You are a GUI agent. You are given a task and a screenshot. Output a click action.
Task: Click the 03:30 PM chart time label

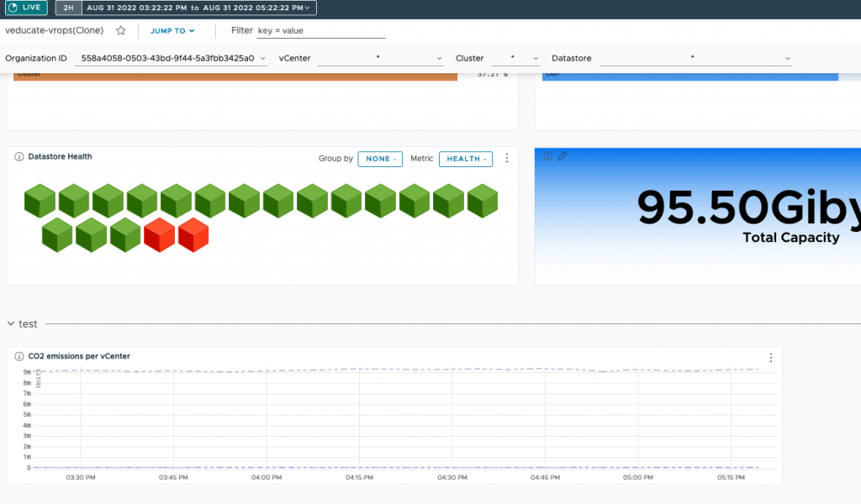pyautogui.click(x=81, y=478)
